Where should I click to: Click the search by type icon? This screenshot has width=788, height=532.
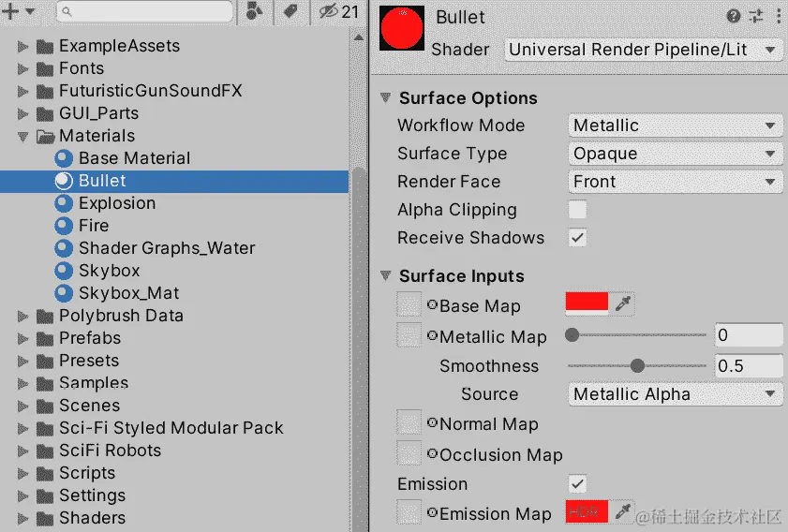point(255,11)
